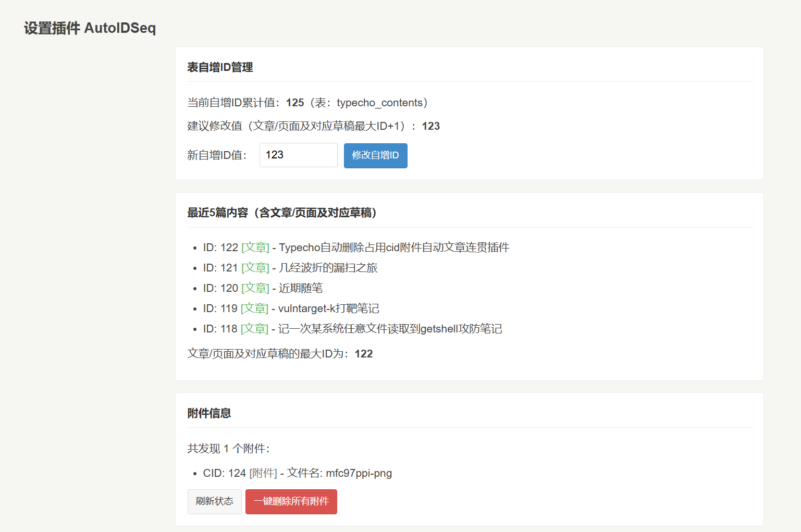Select the 近期随笔 article title
Screen dimensions: 801x532
point(301,288)
